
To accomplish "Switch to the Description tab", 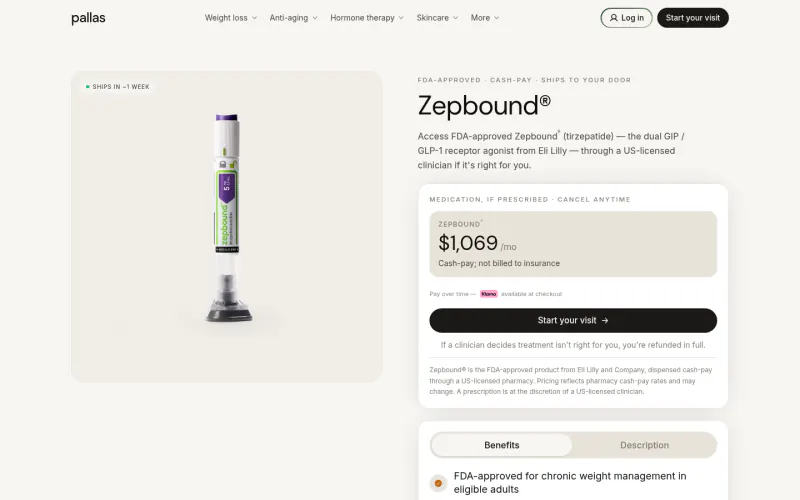I will point(644,445).
